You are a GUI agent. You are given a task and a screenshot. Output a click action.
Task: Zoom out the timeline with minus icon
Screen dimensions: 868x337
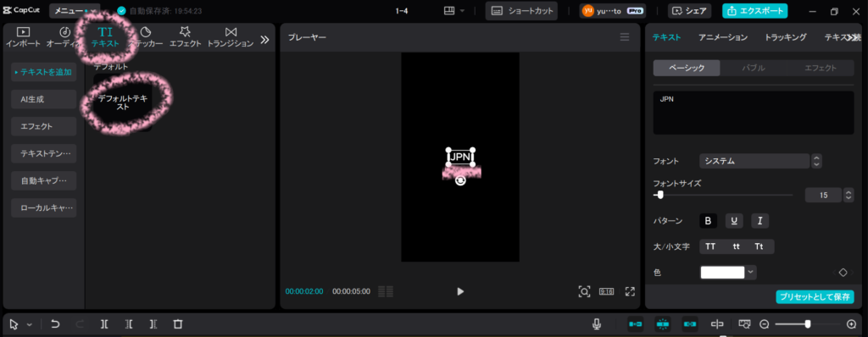[x=764, y=324]
